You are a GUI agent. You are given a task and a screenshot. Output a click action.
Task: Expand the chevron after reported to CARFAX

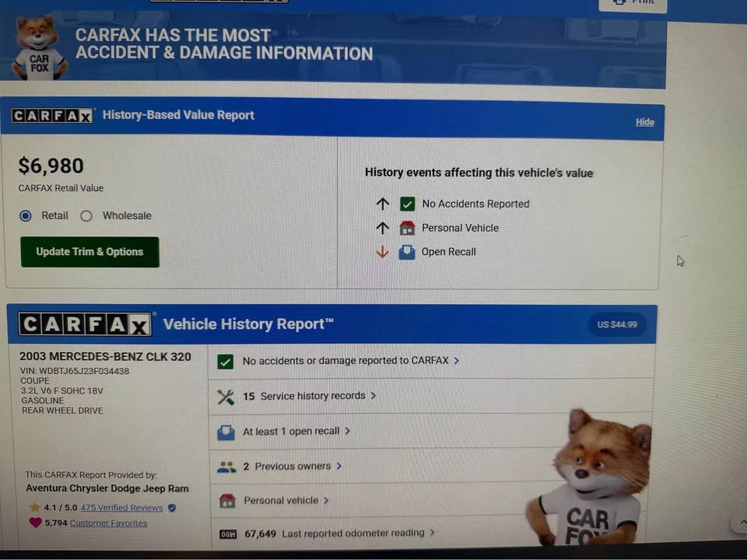point(457,361)
